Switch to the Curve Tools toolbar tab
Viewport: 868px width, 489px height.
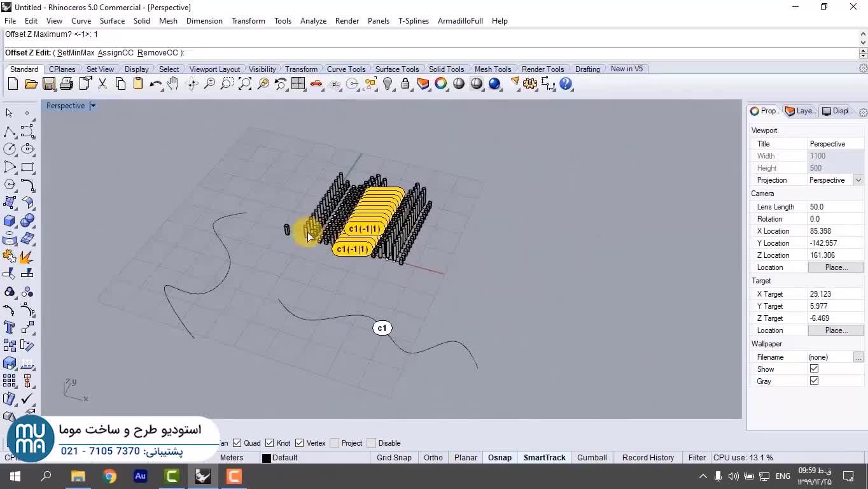click(346, 69)
